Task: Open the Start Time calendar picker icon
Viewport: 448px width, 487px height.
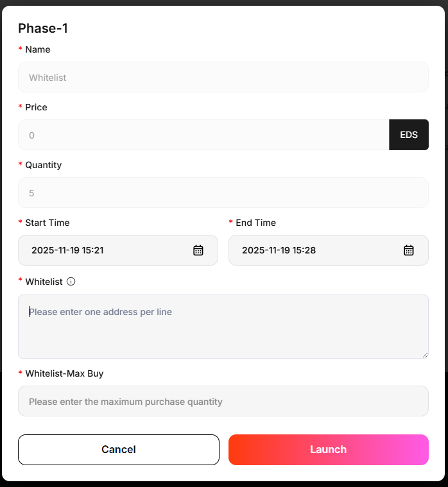Action: click(198, 250)
